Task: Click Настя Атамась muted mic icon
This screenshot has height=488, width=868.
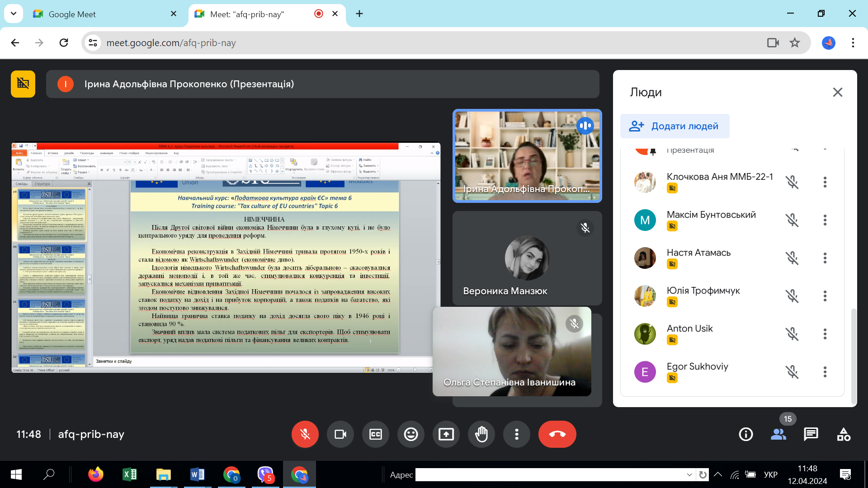Action: 792,258
